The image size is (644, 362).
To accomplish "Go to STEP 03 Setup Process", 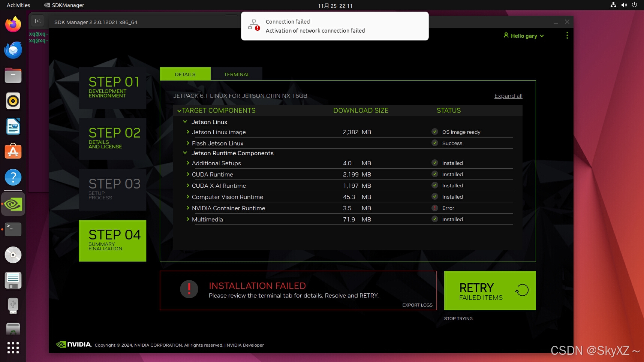I will pyautogui.click(x=112, y=190).
